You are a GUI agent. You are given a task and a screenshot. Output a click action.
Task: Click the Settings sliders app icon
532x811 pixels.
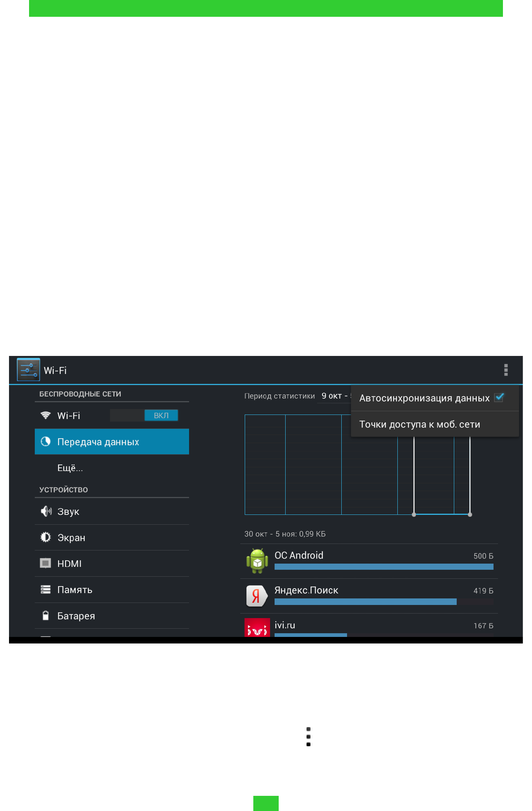pos(28,369)
